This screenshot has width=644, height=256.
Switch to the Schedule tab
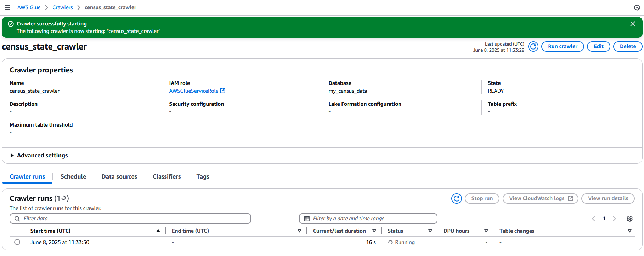click(73, 177)
